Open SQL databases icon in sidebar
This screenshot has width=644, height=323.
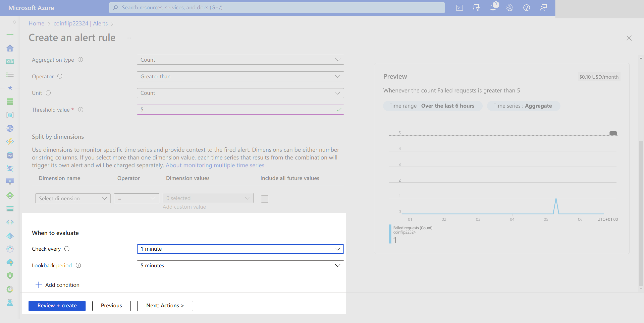pyautogui.click(x=10, y=155)
